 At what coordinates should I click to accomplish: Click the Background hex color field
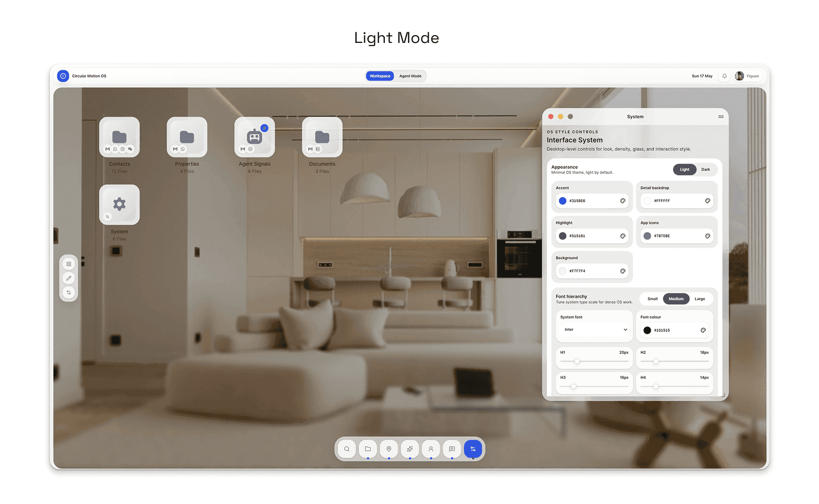tap(592, 271)
